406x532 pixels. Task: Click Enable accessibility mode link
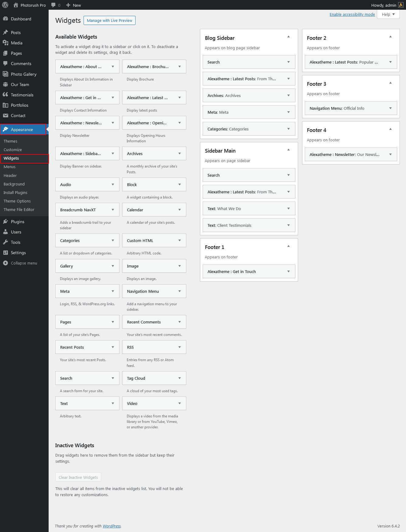pos(352,14)
